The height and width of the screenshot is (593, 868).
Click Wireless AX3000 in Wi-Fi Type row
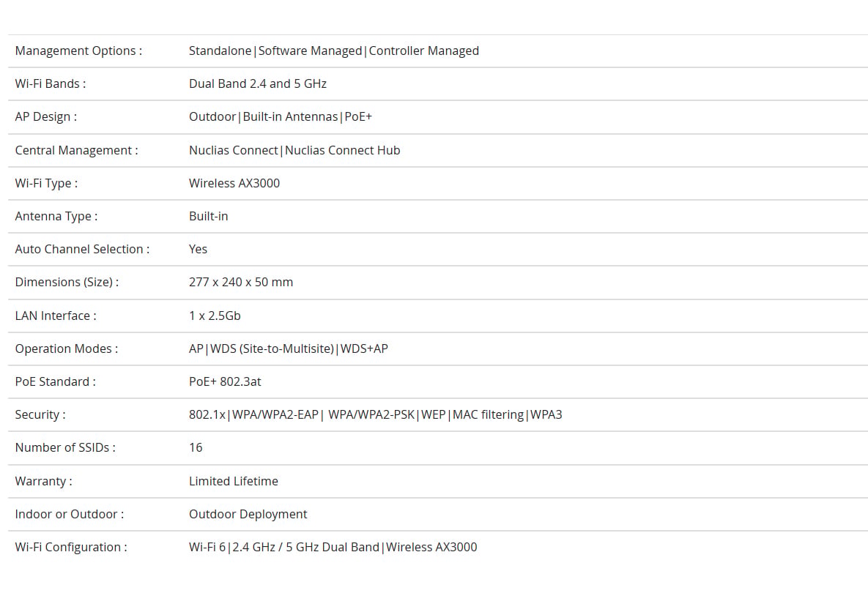(x=234, y=183)
